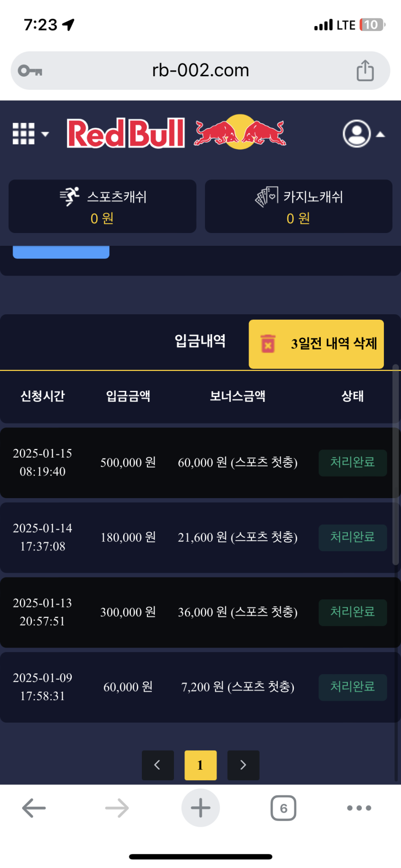Screen dimensions: 401x868
Task: Click the deposit list vertical scrollbar
Action: (395, 466)
